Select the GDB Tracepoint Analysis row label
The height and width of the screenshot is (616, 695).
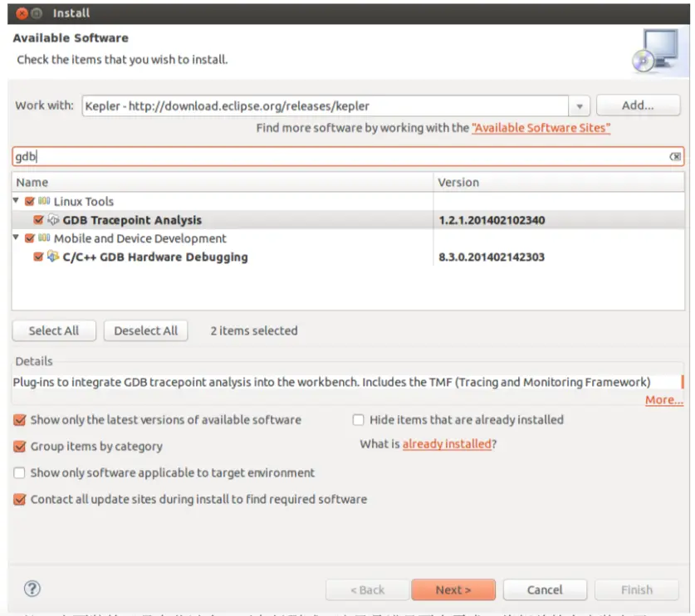coord(132,220)
